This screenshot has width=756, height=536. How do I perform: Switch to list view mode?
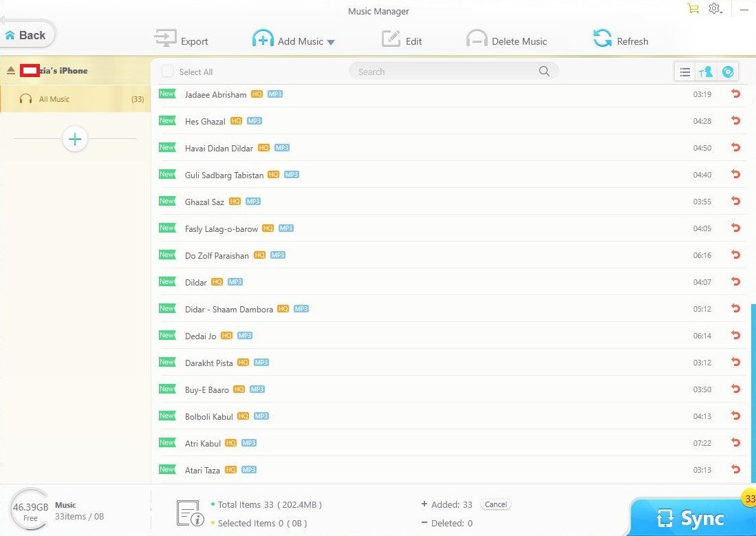(x=684, y=72)
